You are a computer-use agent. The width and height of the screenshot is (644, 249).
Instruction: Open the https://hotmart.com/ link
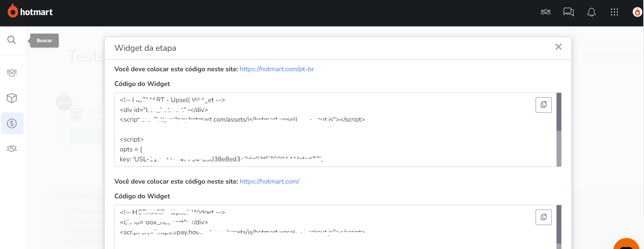(270, 182)
